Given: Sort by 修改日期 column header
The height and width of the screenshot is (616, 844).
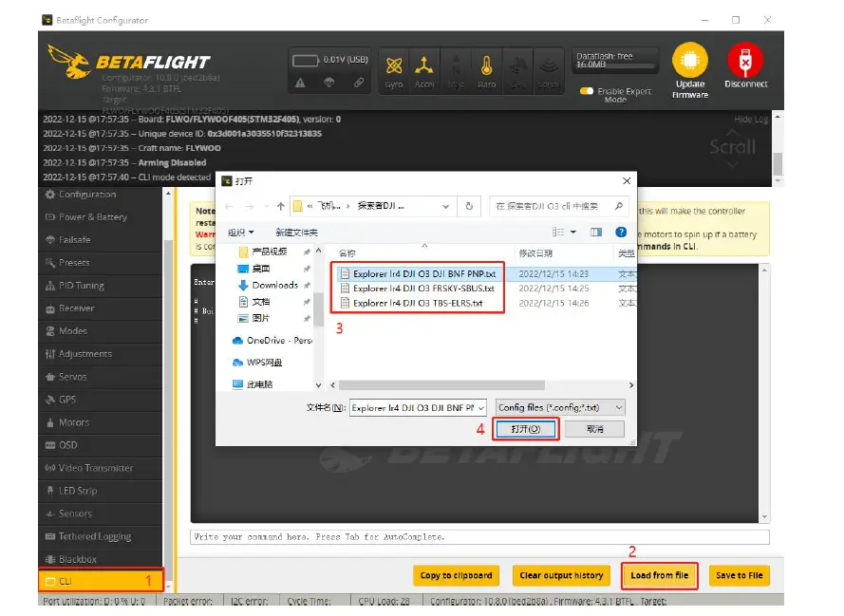Looking at the screenshot, I should [535, 253].
